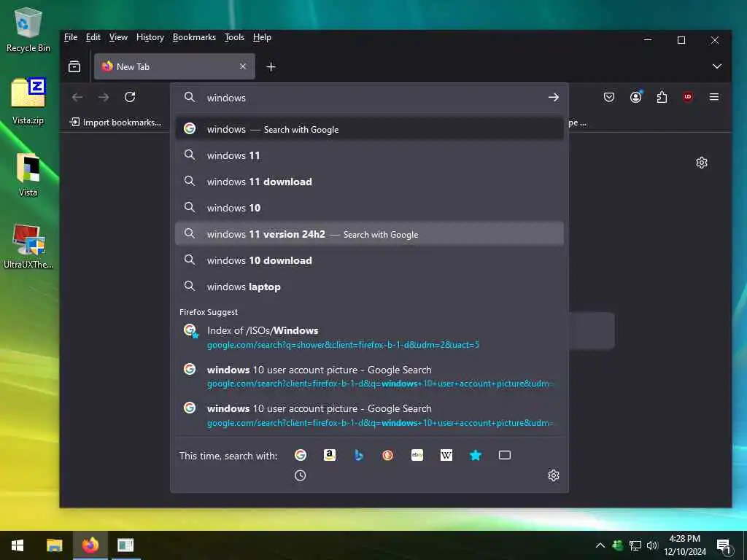This screenshot has height=560, width=747.
Task: Choose the 'windows 11' suggestion
Action: [x=369, y=155]
